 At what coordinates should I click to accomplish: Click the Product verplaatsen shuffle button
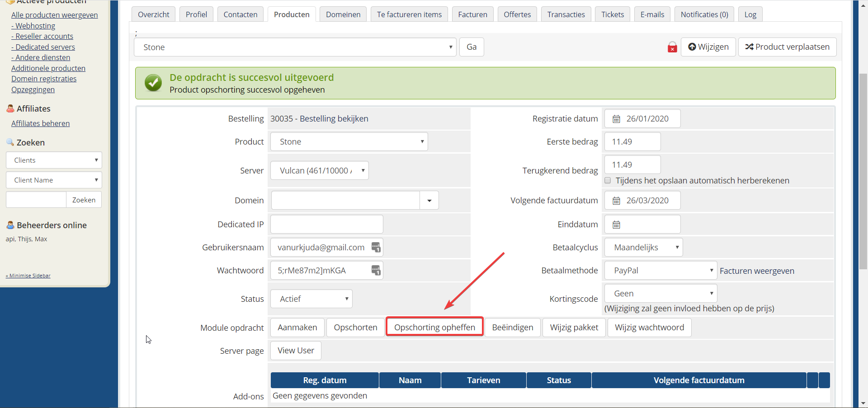(x=787, y=47)
